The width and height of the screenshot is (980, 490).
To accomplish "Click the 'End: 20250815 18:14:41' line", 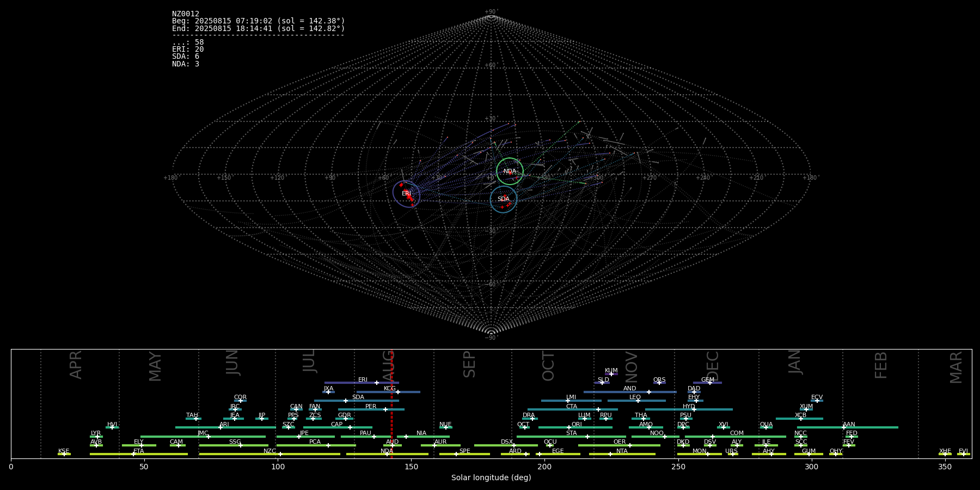I will 258,28.
